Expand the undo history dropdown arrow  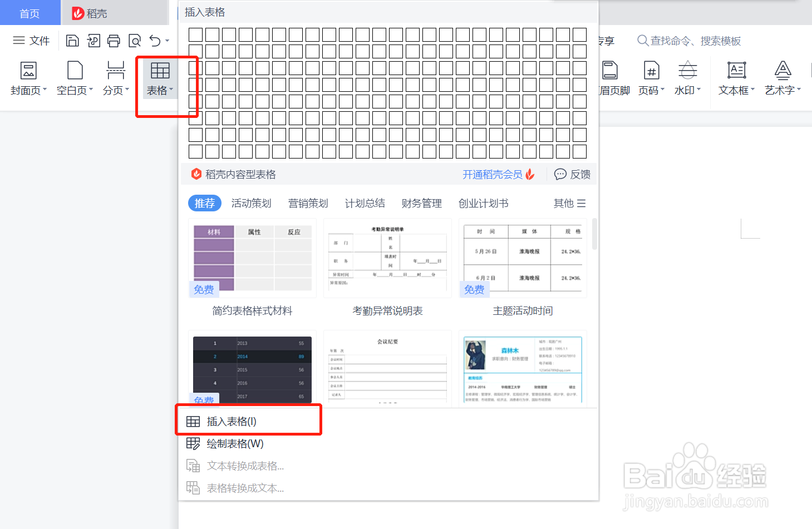point(167,41)
